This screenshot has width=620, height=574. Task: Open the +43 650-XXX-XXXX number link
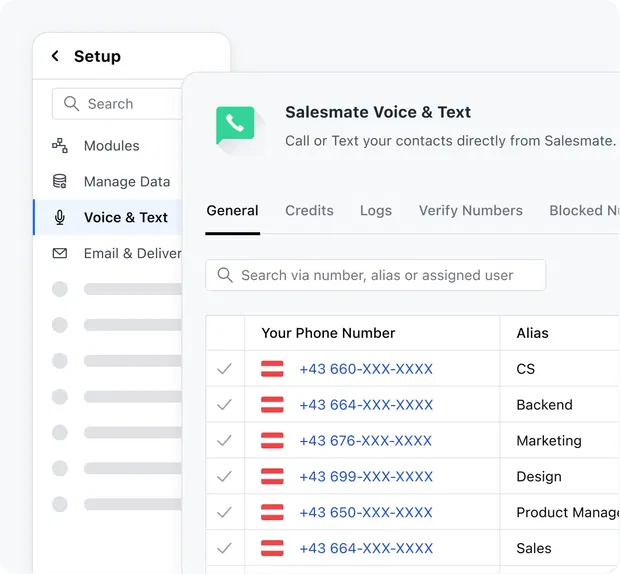tap(366, 512)
